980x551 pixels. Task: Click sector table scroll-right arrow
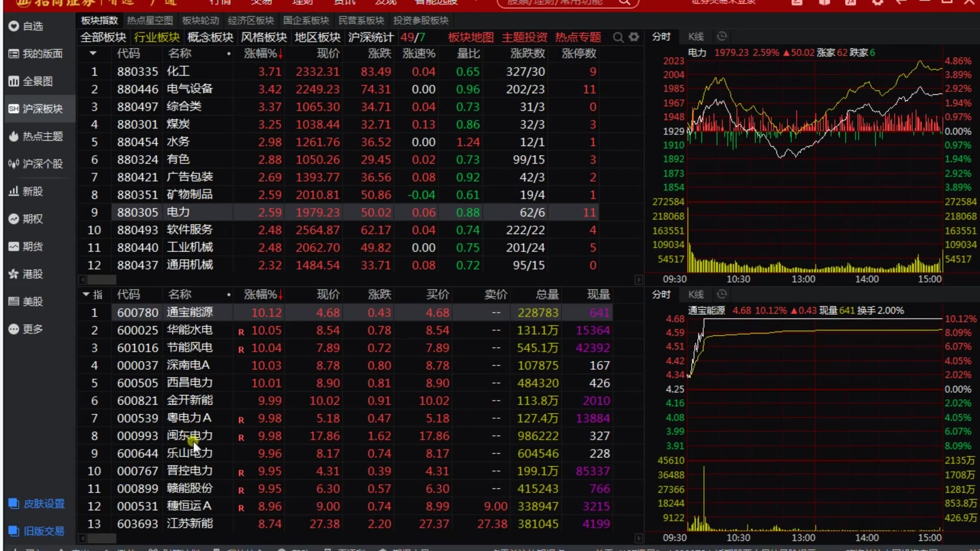[x=639, y=280]
